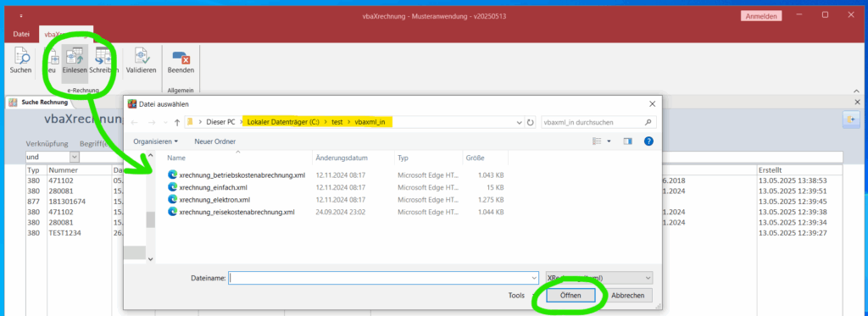Click the date 24.09.2024 23:02 cell
868x316 pixels.
[x=341, y=212]
